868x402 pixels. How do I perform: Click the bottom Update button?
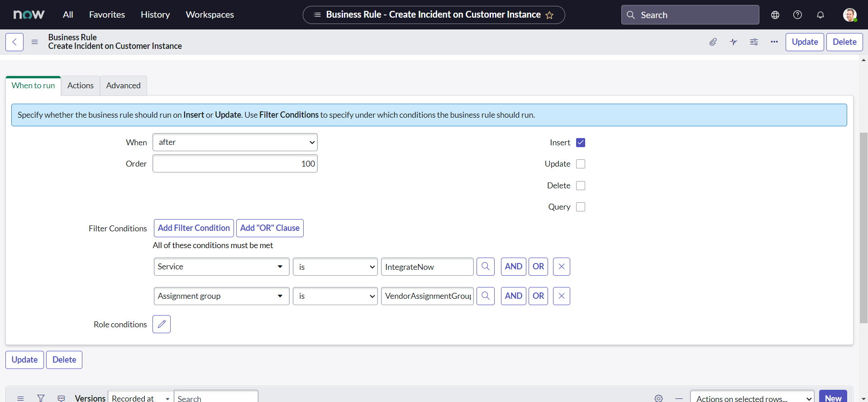[24, 360]
